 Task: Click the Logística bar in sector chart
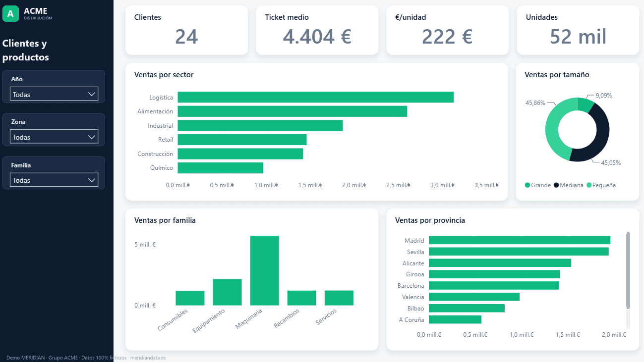pyautogui.click(x=316, y=97)
